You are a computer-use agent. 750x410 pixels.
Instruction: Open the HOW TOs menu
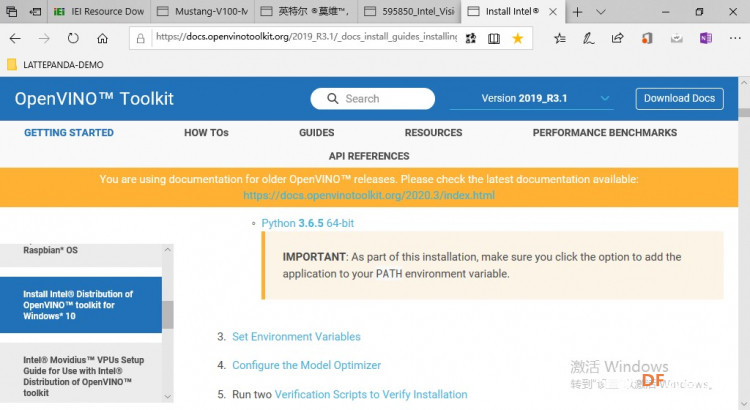point(206,133)
